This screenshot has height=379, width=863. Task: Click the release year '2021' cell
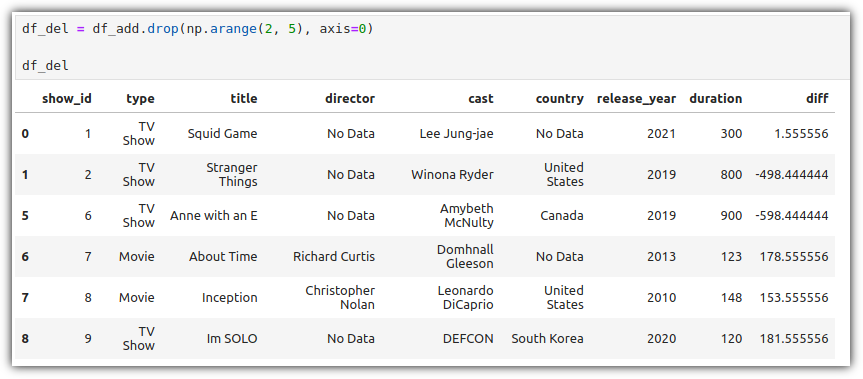(x=662, y=134)
